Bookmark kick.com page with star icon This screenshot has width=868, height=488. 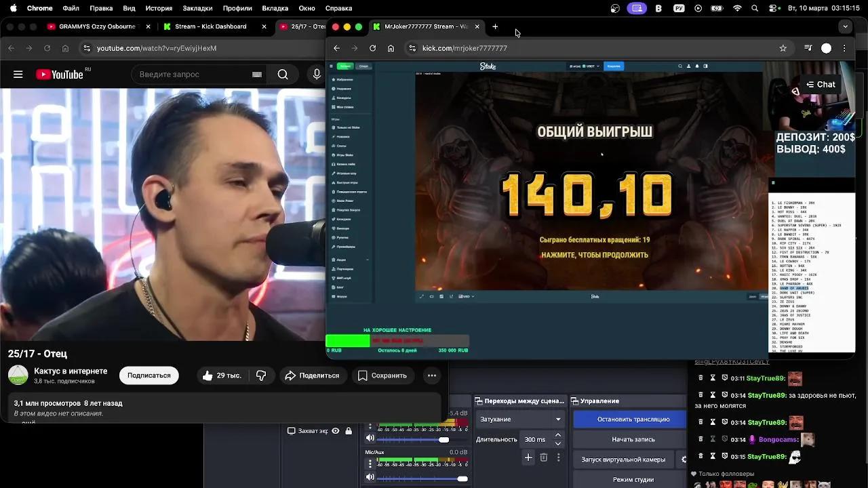pyautogui.click(x=783, y=48)
